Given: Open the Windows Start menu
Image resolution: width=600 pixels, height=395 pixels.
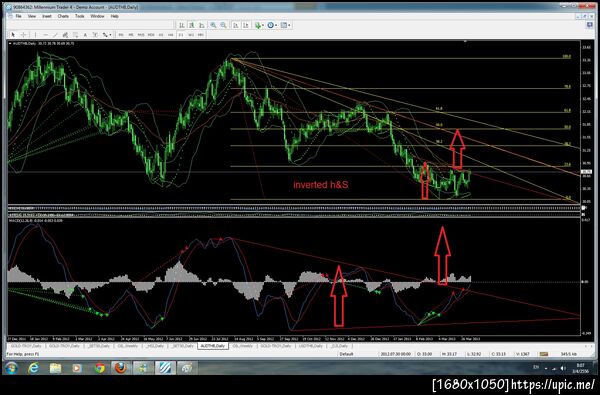Looking at the screenshot, I should [11, 368].
